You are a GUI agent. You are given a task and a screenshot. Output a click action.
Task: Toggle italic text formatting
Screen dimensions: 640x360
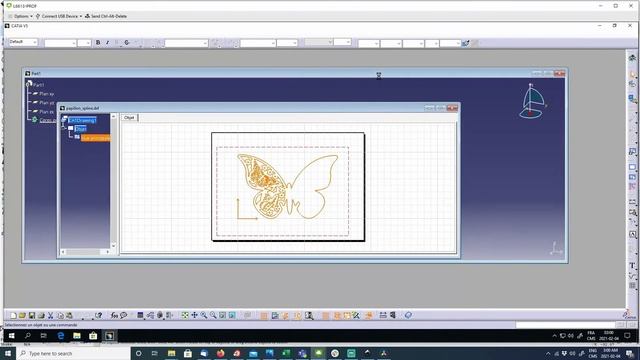[107, 42]
